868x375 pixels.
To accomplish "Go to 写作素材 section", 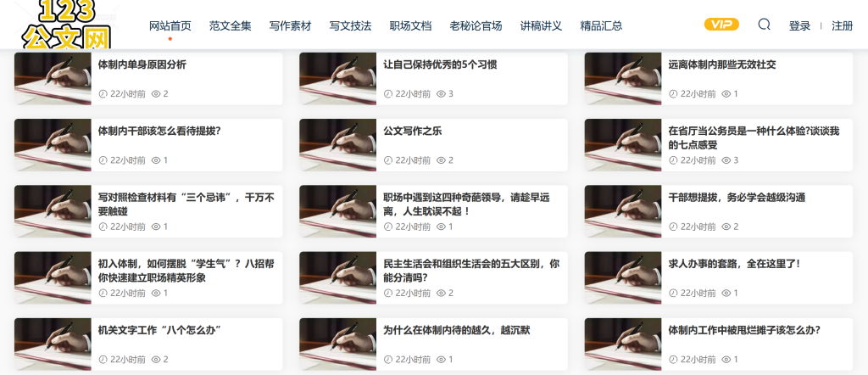I will pos(290,25).
